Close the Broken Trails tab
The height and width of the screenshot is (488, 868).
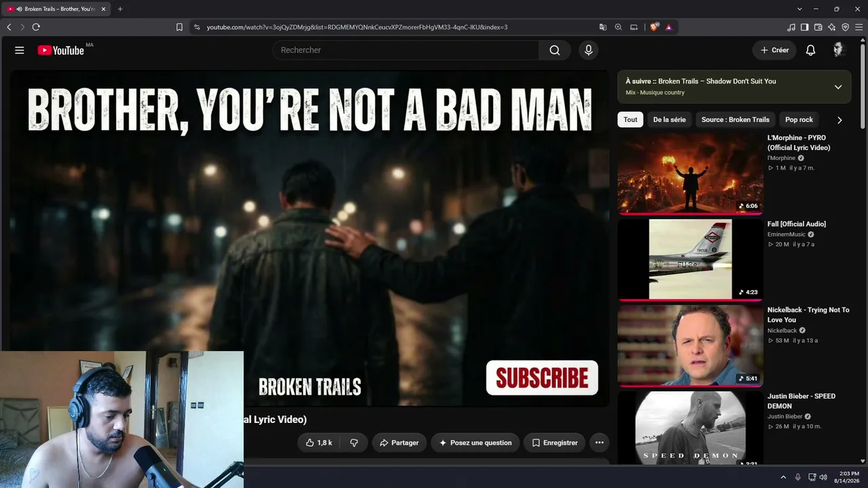(104, 9)
